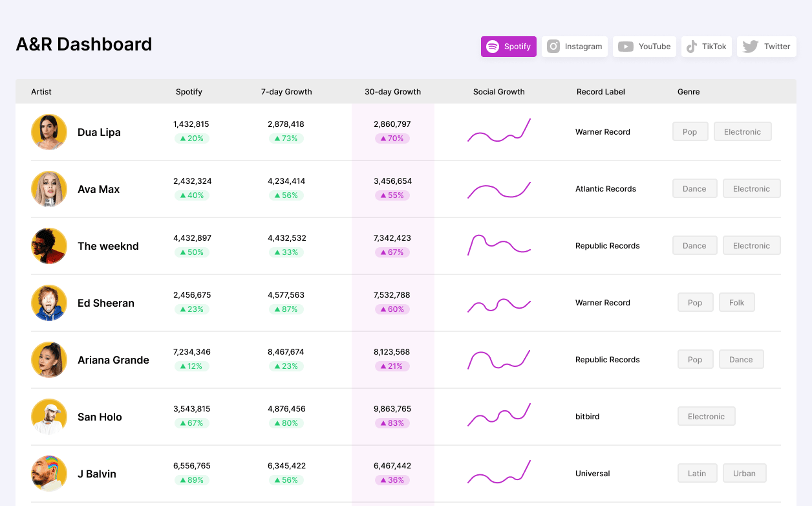The image size is (812, 506).
Task: Click J Balvin's avatar photo
Action: [49, 474]
